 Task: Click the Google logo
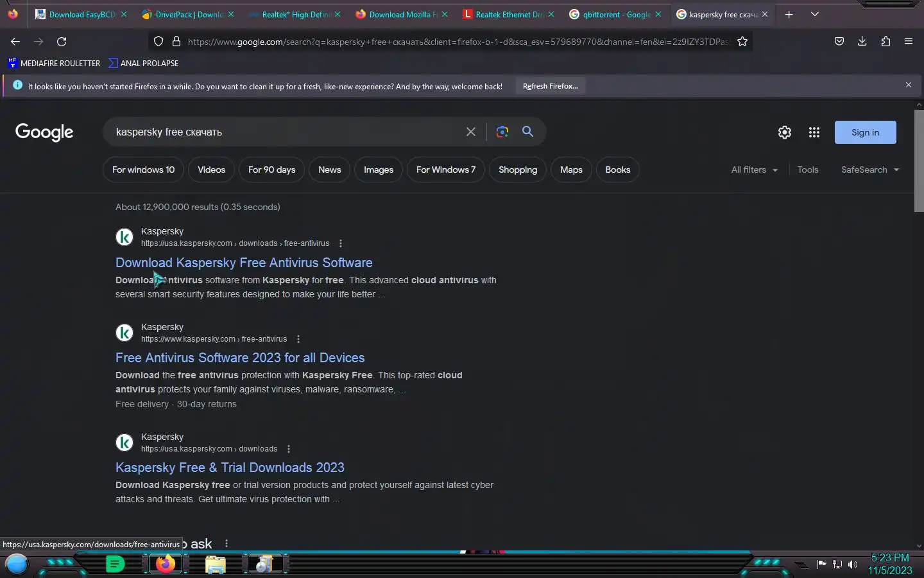[x=44, y=132]
